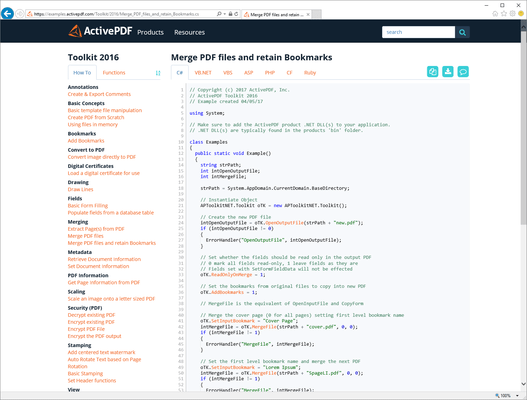Image resolution: width=527 pixels, height=400 pixels.
Task: Open Load a digital certificate link
Action: click(x=104, y=173)
